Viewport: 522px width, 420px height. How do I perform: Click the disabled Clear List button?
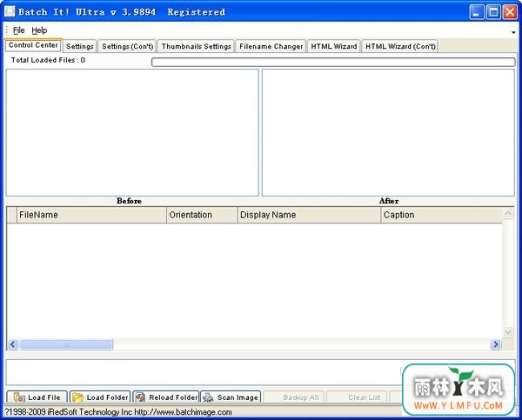click(358, 397)
